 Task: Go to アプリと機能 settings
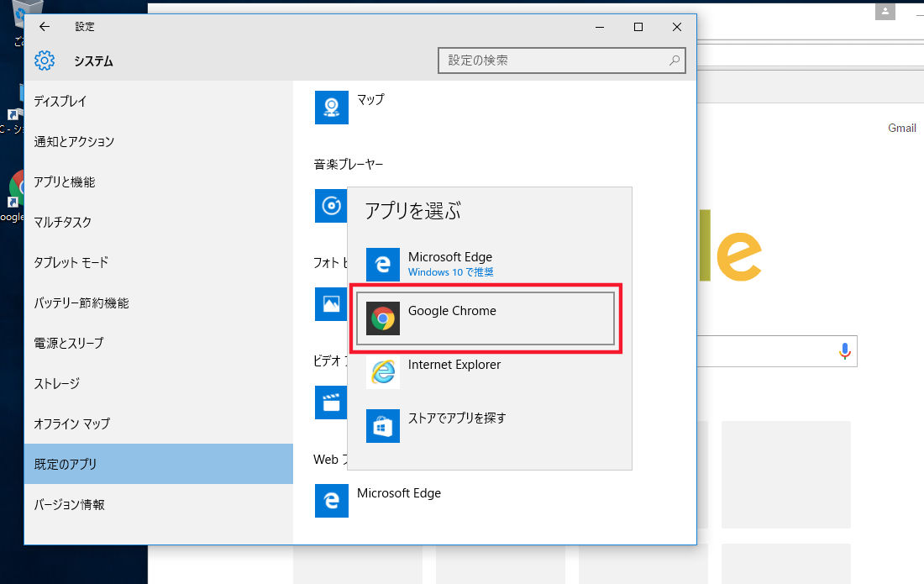tap(159, 182)
